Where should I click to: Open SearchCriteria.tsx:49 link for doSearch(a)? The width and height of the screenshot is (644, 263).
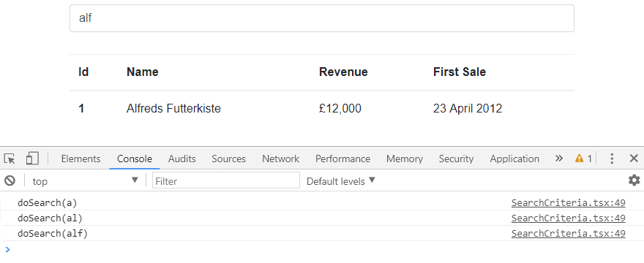point(568,202)
